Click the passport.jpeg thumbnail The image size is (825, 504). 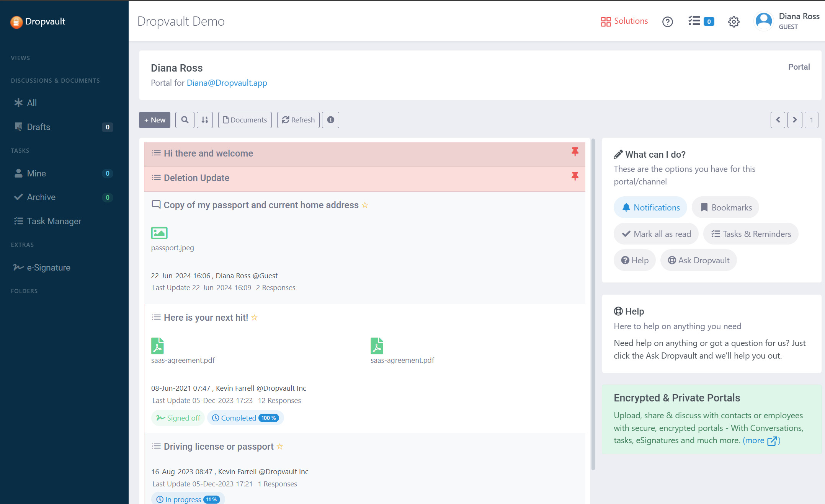(159, 232)
